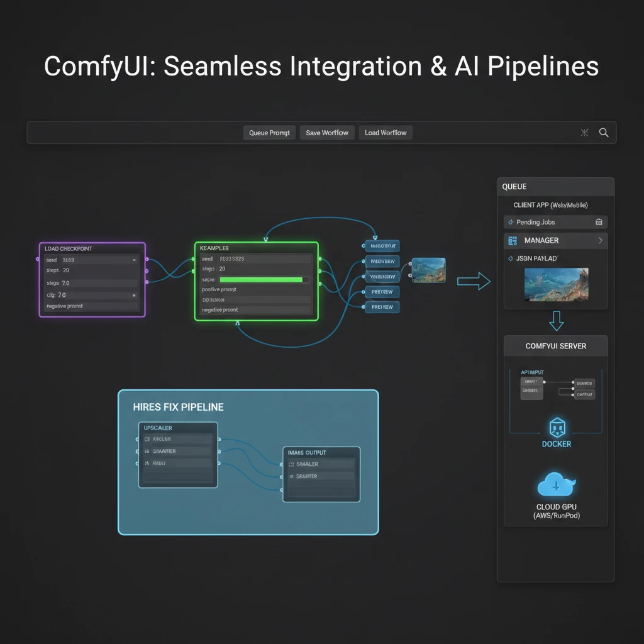644x644 pixels.
Task: Click the Pending Jobs status icon
Action: (x=511, y=222)
